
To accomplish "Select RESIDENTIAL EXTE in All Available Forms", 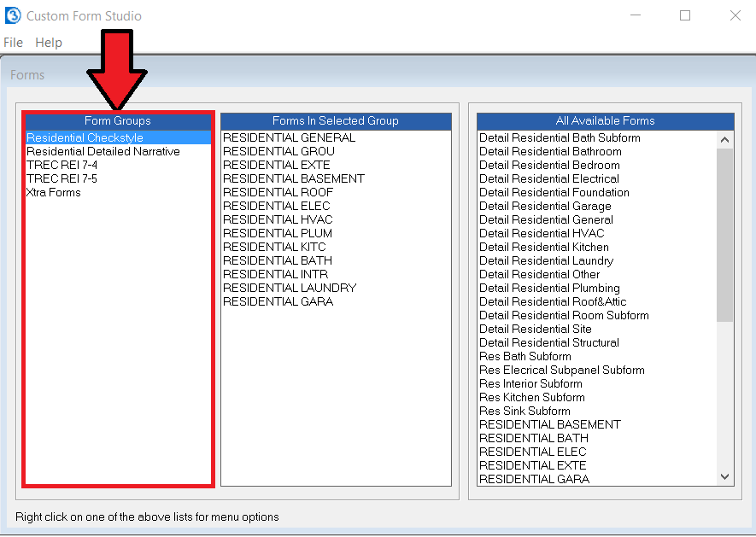I will [x=597, y=465].
